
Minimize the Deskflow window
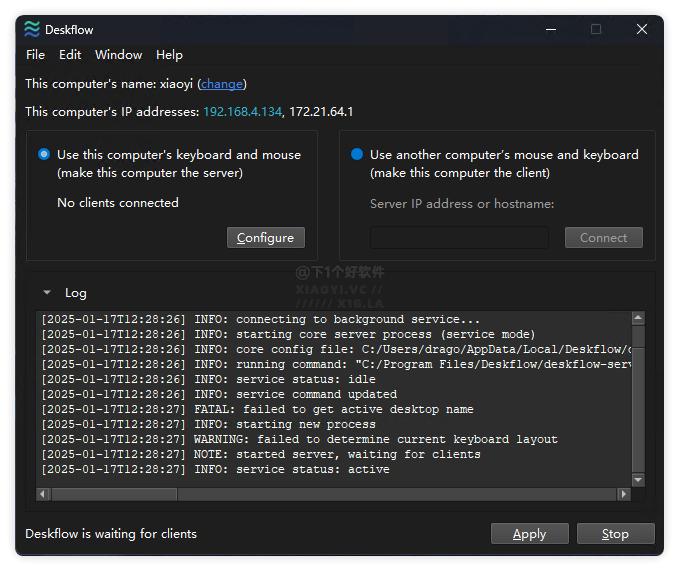coord(550,29)
